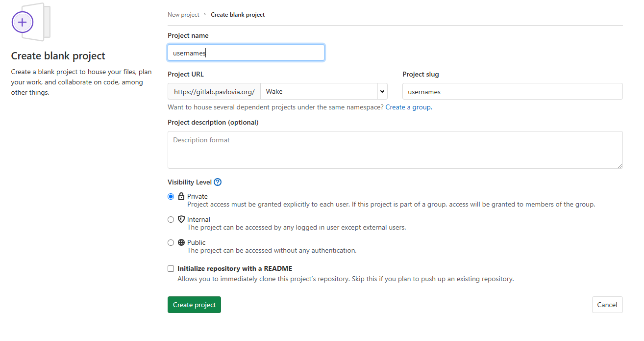Screen dimensions: 644x341
Task: Click into the Project slug field
Action: click(x=512, y=91)
